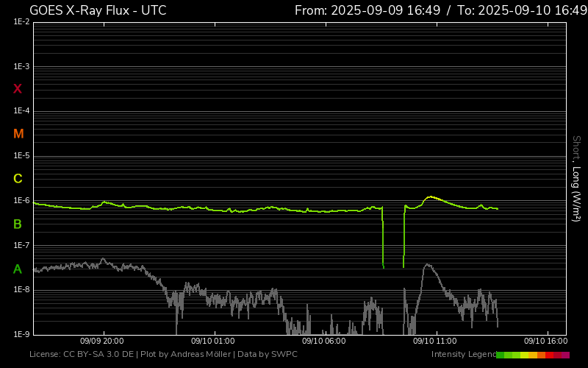This screenshot has height=368, width=588.
Task: Click the "09/10 11:00" time axis label
Action: 435,341
